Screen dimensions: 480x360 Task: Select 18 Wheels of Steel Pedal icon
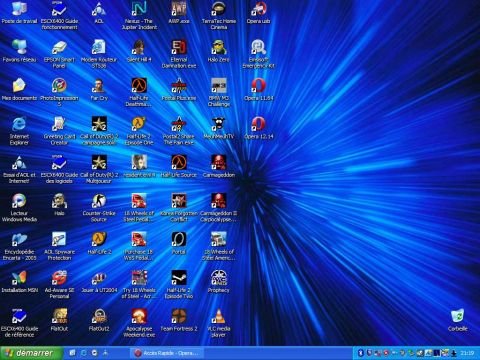click(x=139, y=201)
